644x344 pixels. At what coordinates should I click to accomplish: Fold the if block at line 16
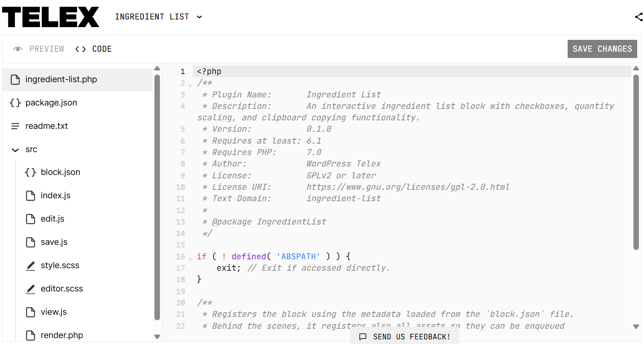tap(190, 258)
